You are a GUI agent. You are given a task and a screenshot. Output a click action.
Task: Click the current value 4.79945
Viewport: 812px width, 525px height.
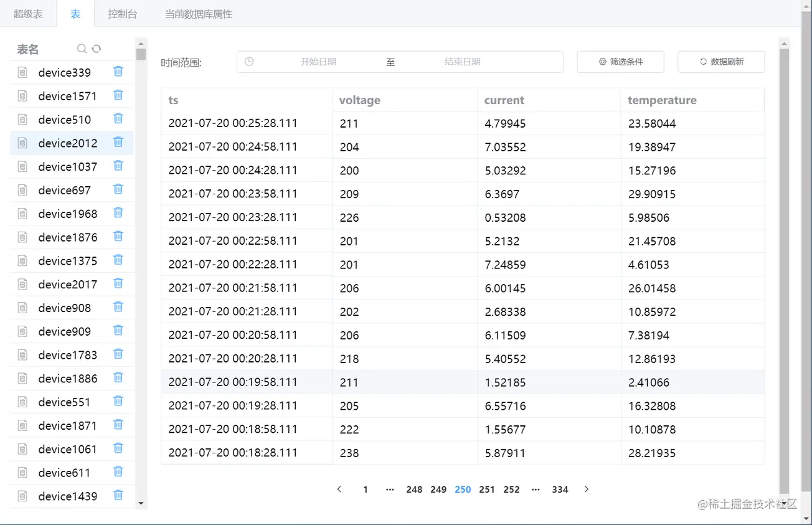click(505, 123)
